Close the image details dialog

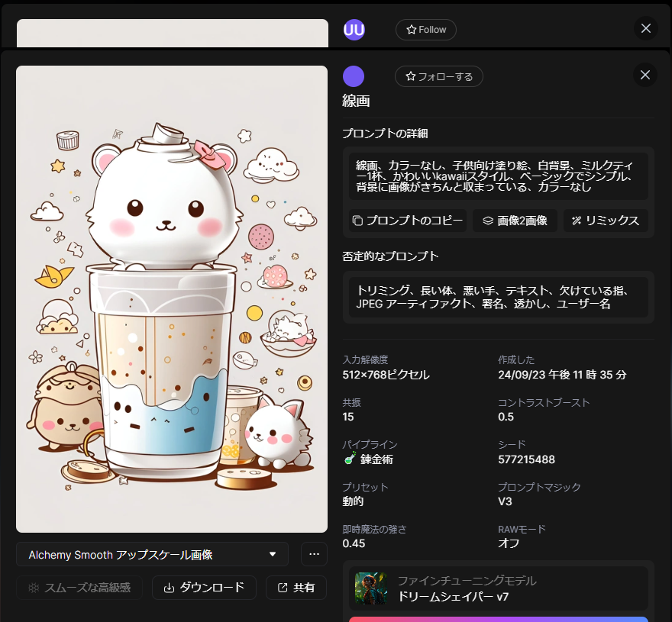click(x=645, y=75)
